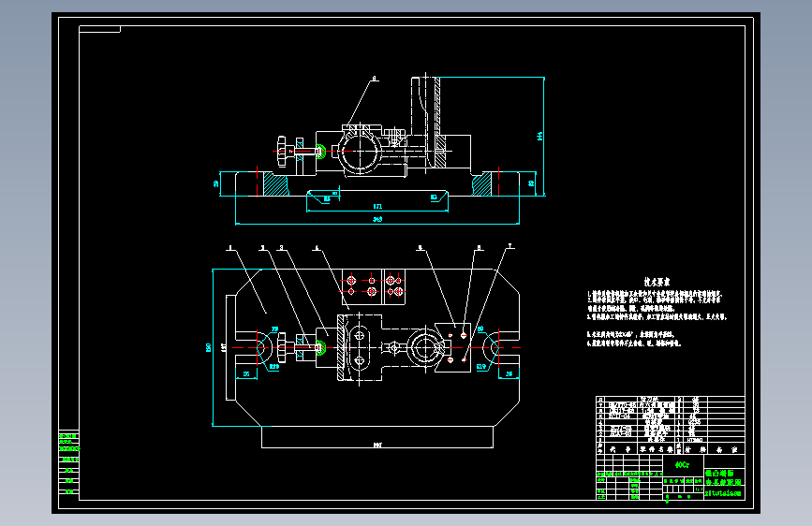Select the technical requirements heading text
Image resolution: width=812 pixels, height=526 pixels.
[x=657, y=282]
